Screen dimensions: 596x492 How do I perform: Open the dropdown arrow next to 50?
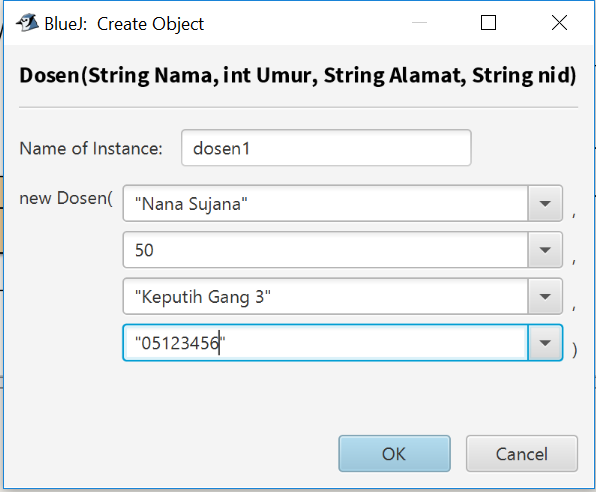tap(545, 250)
